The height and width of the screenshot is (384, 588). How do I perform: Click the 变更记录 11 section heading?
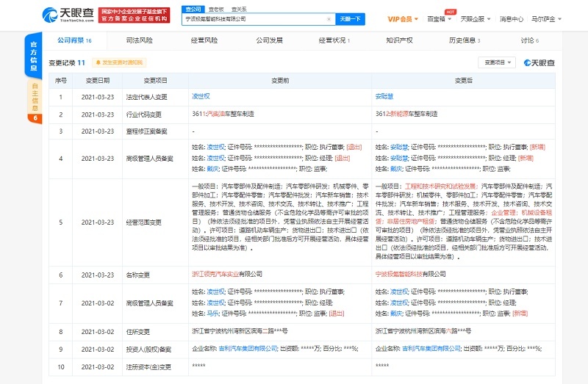coord(67,63)
